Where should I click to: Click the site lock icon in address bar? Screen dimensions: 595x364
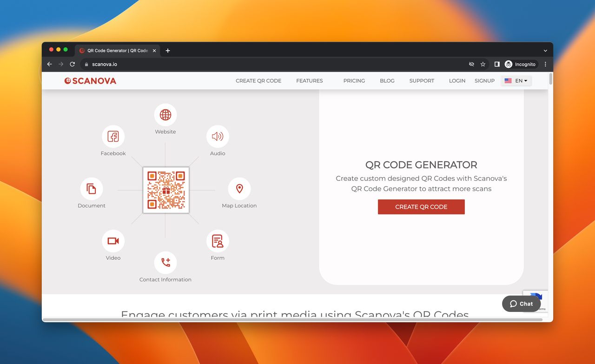[86, 64]
